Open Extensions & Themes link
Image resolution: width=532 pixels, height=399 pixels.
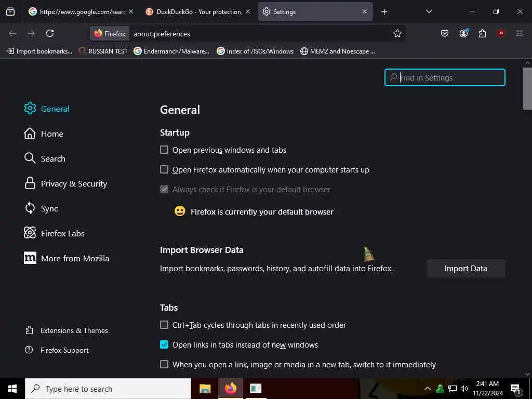tap(66, 330)
